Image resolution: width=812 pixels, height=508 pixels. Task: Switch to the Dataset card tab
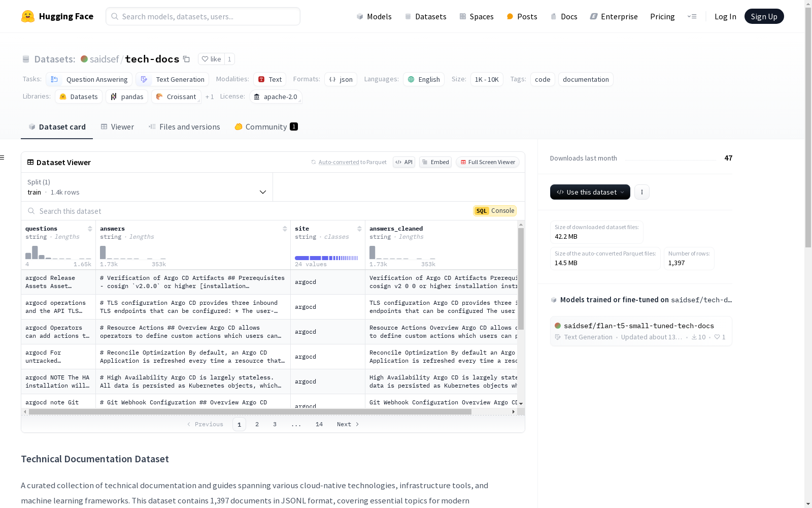57,127
